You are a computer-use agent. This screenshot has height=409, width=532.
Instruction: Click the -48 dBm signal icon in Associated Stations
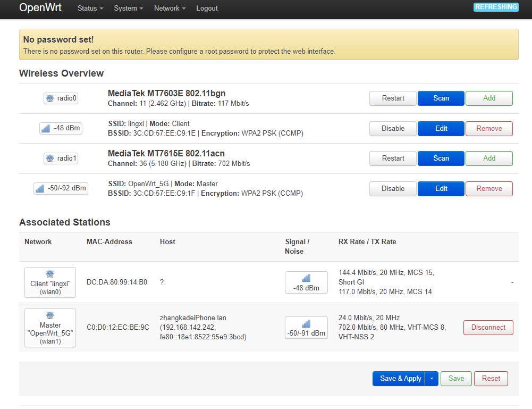click(306, 282)
